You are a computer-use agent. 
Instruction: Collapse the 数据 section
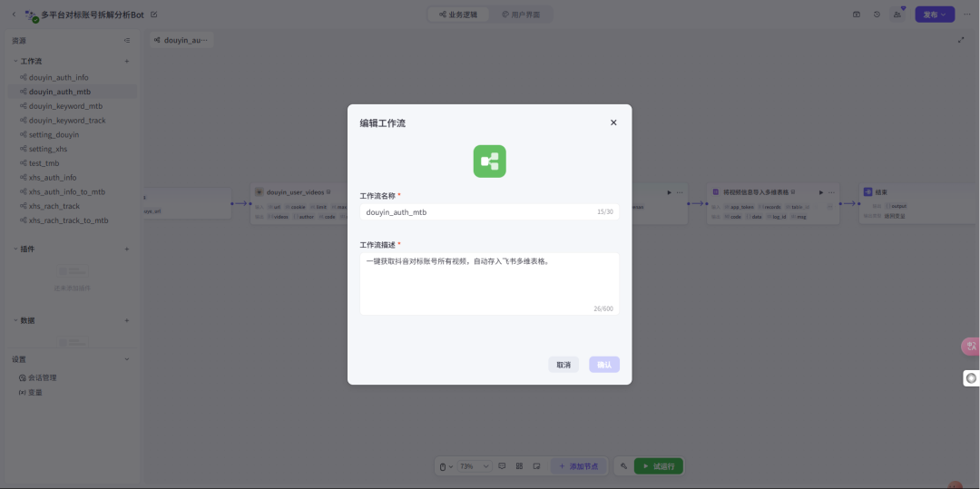tap(15, 320)
